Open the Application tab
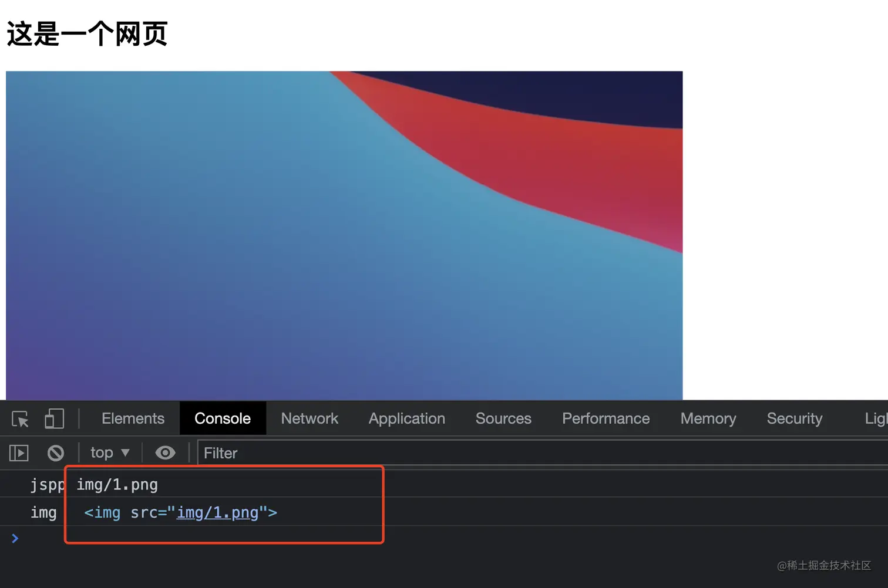The width and height of the screenshot is (888, 588). [x=406, y=418]
